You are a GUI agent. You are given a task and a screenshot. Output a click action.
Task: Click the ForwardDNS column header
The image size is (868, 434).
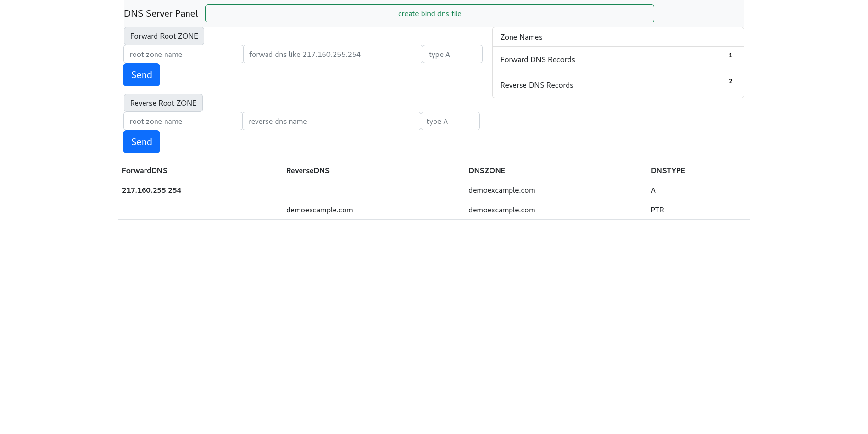click(145, 170)
